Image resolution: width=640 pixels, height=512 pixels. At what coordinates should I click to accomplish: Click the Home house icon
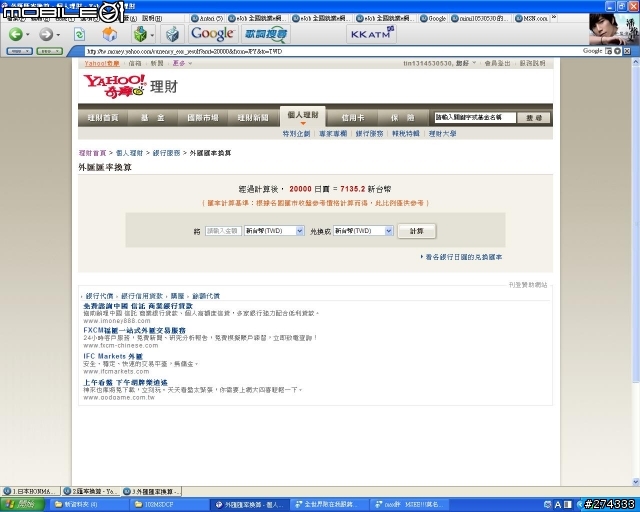pyautogui.click(x=109, y=34)
